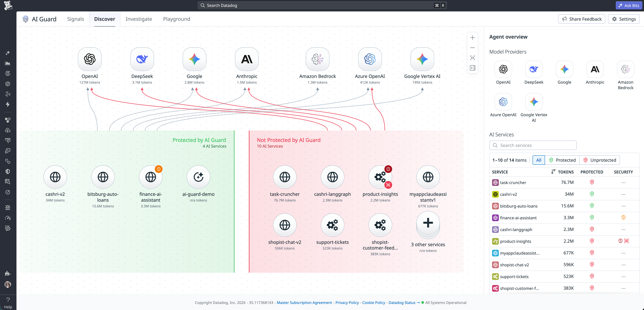Filter services list by Protected
Image resolution: width=644 pixels, height=310 pixels.
point(562,160)
